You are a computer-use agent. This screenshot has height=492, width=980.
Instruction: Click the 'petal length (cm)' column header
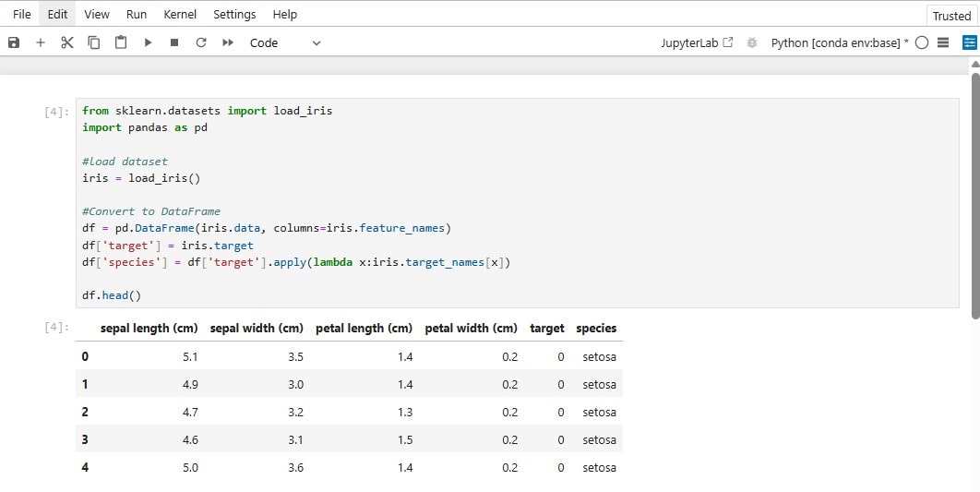click(364, 329)
